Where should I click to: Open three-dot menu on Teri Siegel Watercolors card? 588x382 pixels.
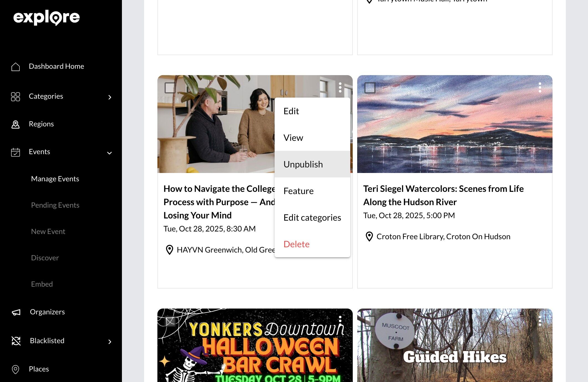(540, 87)
